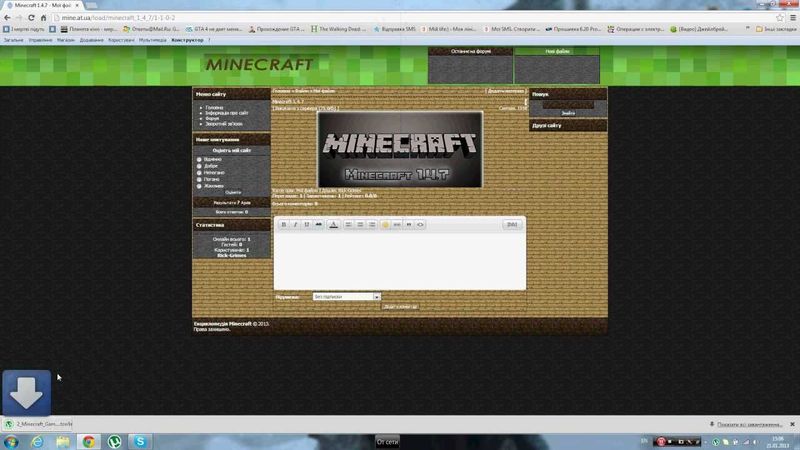Open uTorrent from the taskbar
Viewport: 800px width, 450px height.
(114, 442)
